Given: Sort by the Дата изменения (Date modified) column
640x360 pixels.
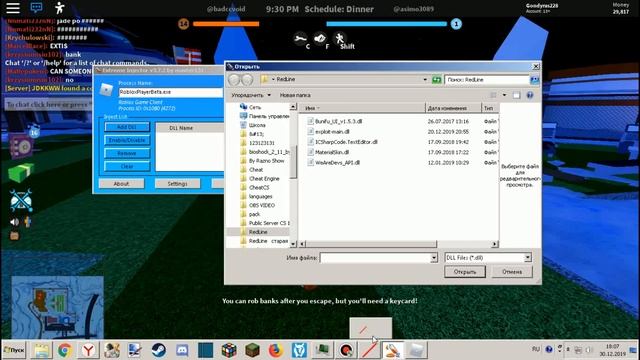Looking at the screenshot, I should pos(453,108).
